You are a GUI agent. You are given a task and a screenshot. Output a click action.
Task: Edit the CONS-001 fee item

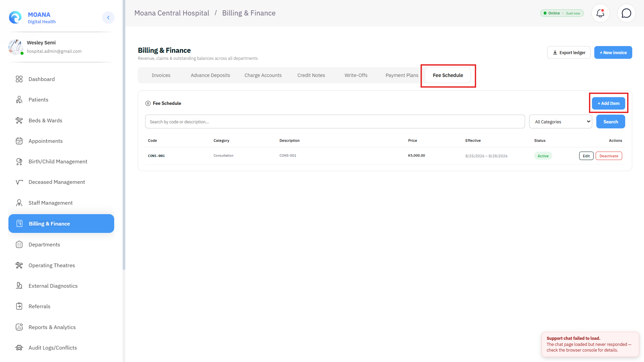point(586,156)
